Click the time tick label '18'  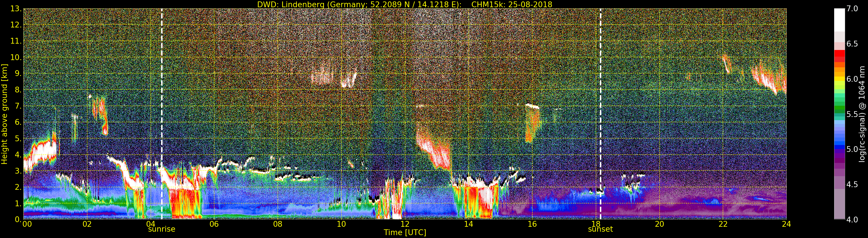(596, 224)
